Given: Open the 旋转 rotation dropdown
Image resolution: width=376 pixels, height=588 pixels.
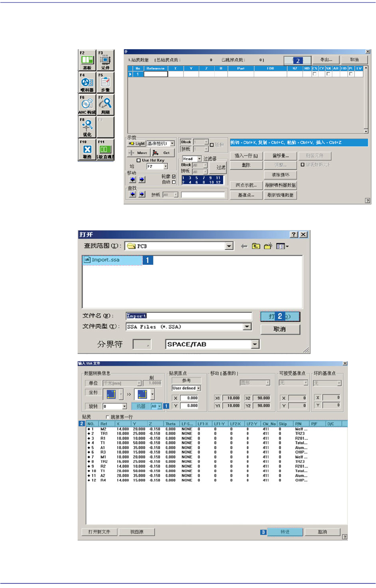Looking at the screenshot, I should tap(124, 407).
